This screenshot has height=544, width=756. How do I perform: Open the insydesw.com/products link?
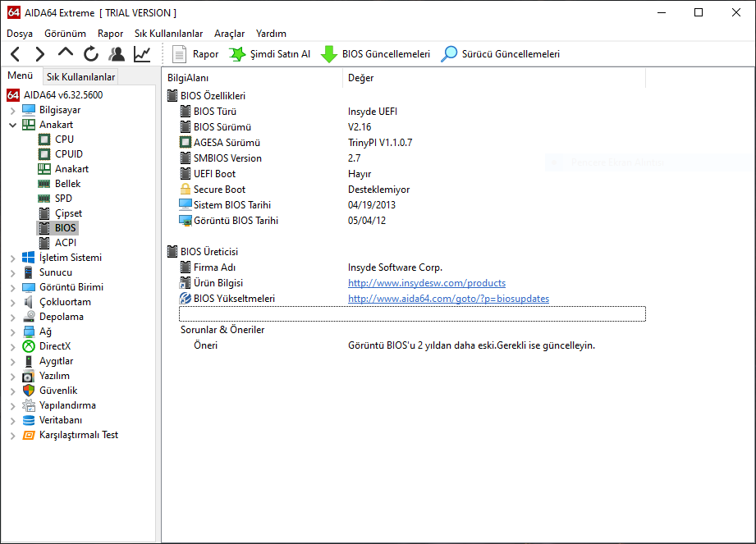(427, 283)
